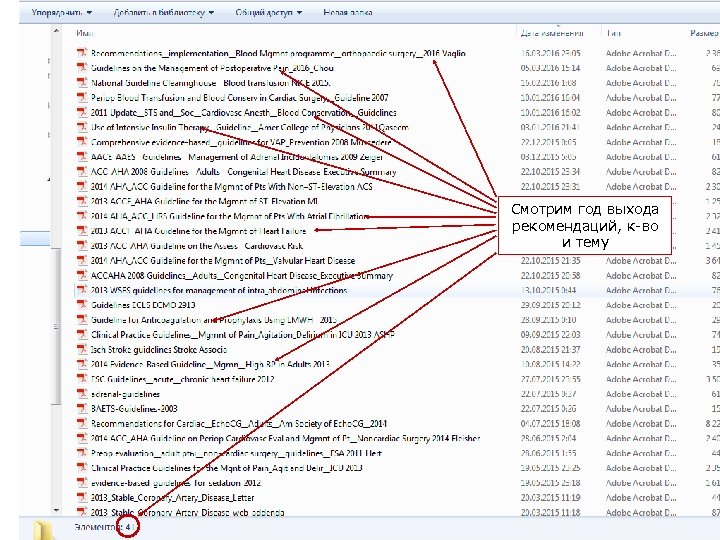Click the PDF icon of ACCAHA 2008 Guidelines file
The image size is (720, 540).
pos(82,275)
